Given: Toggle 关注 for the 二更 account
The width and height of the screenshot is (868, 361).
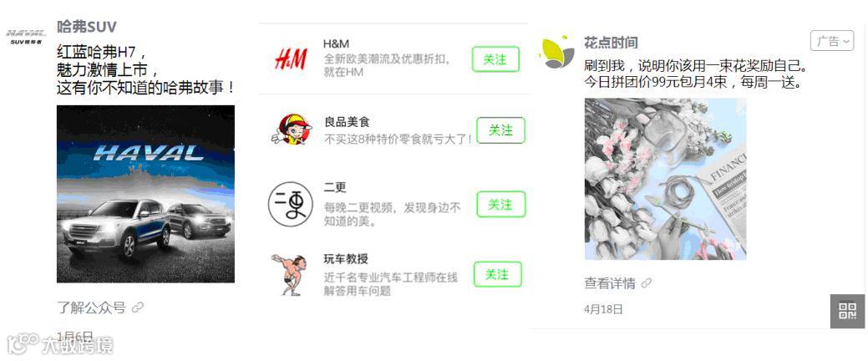Looking at the screenshot, I should click(501, 204).
